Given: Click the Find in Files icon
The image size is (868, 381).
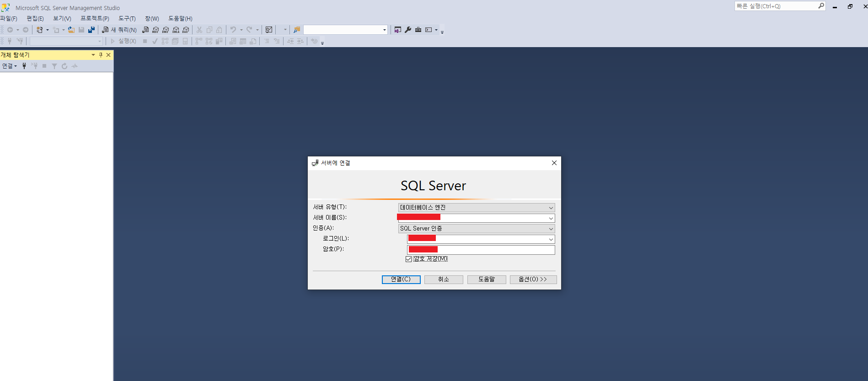Looking at the screenshot, I should pos(297,30).
